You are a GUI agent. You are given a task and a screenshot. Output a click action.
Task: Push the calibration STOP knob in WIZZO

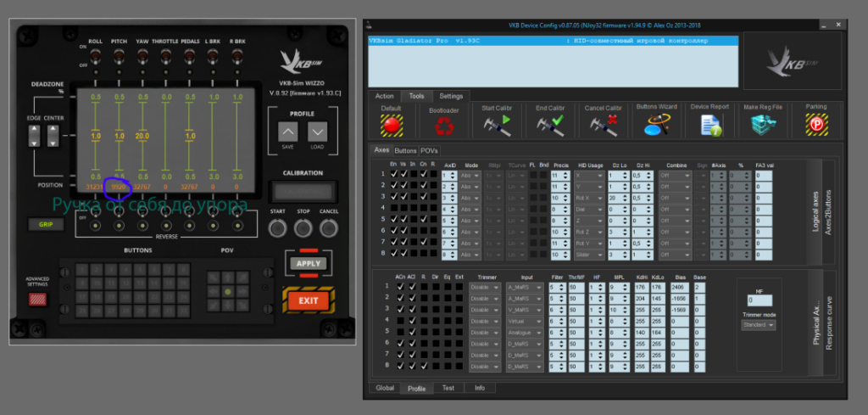303,227
